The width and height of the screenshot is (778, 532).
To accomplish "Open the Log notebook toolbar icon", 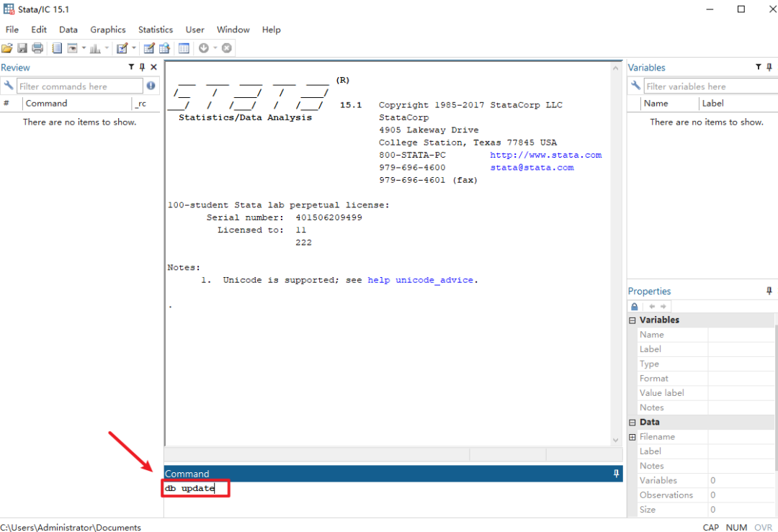I will tap(57, 48).
